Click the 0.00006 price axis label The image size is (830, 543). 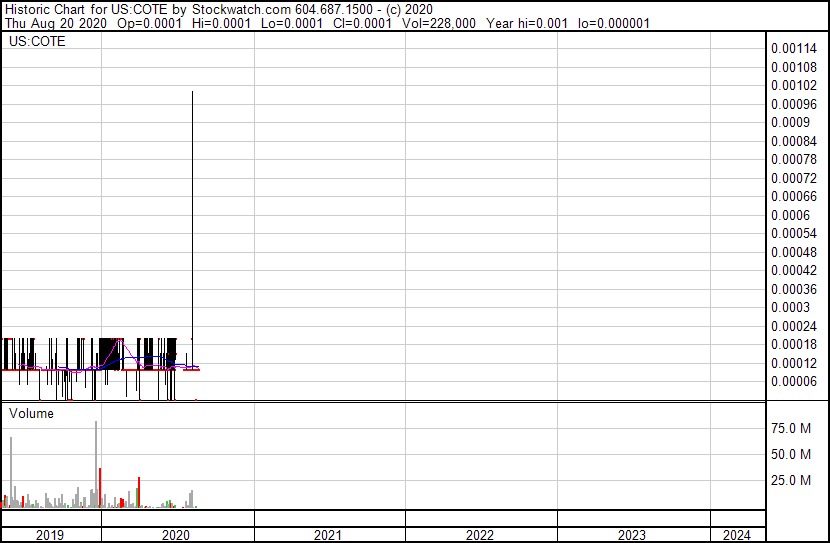794,382
